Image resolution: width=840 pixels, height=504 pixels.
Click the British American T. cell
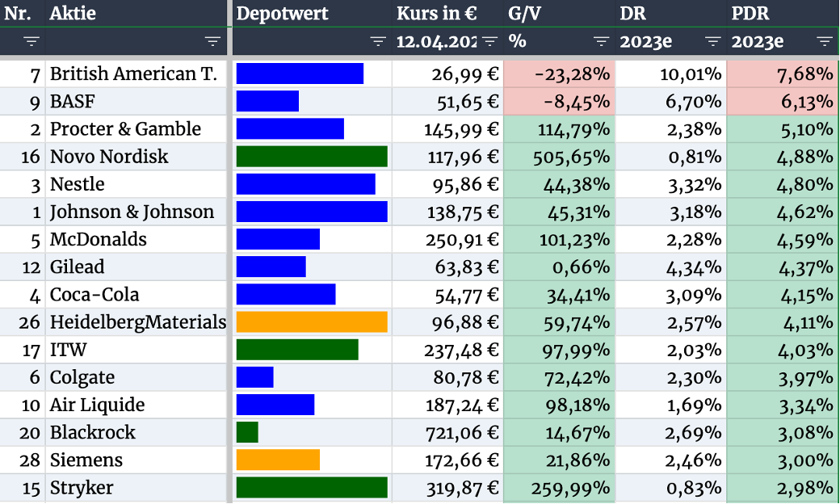[136, 73]
